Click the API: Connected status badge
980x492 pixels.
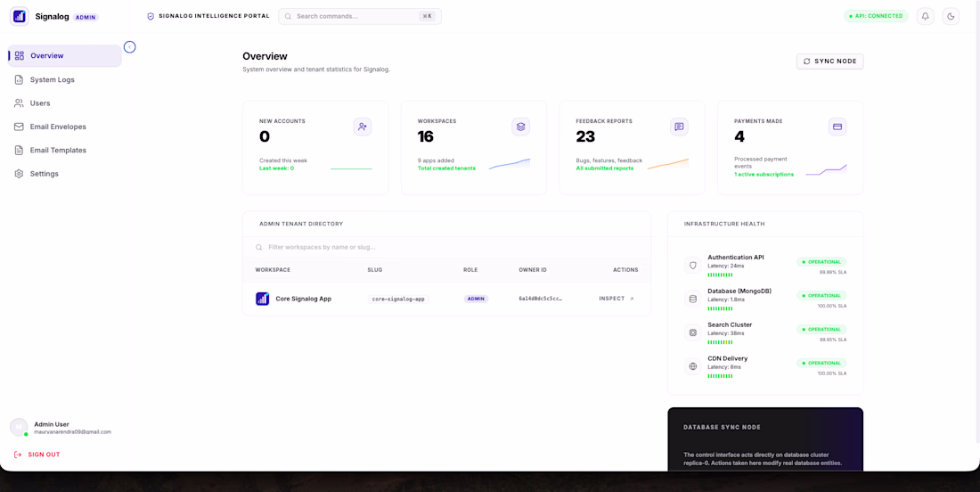coord(876,16)
